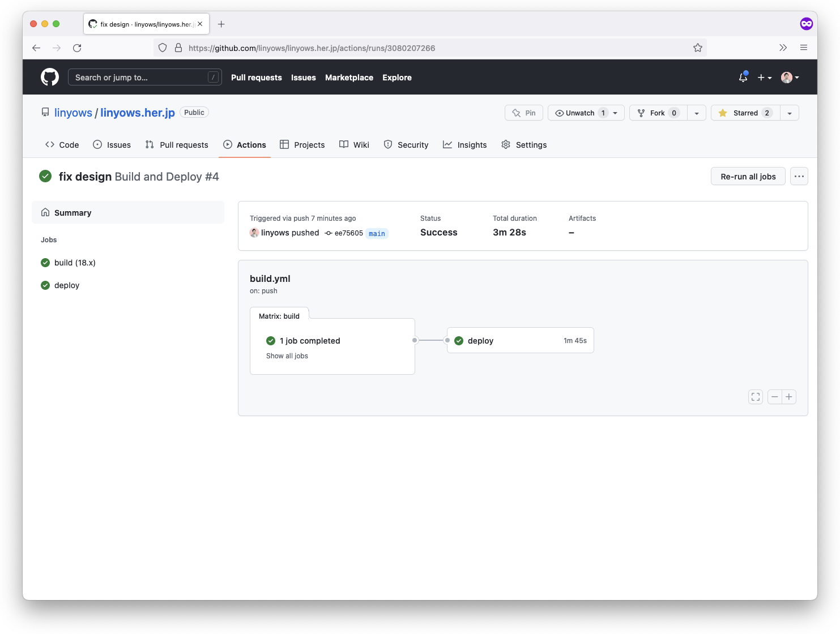Expand the Starred dropdown arrow
Viewport: 840px width, 634px height.
(x=790, y=113)
